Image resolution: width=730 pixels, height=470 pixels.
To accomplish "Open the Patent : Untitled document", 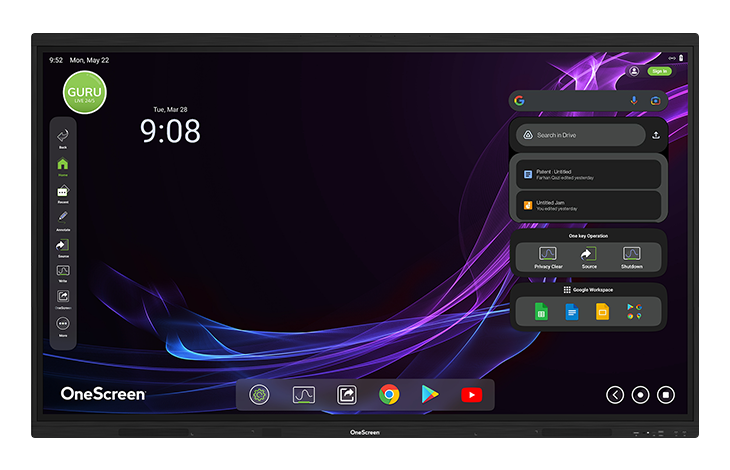I will click(x=588, y=175).
